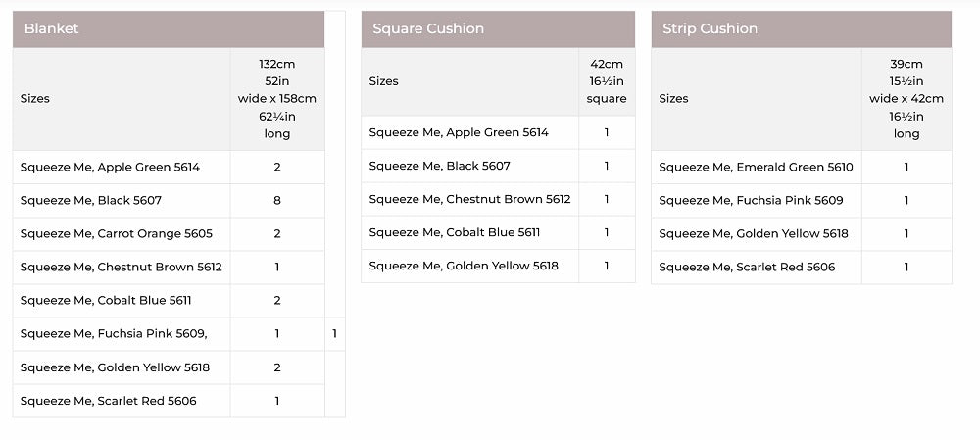Click the Blanket table header
The width and height of the screenshot is (980, 440).
pos(51,28)
